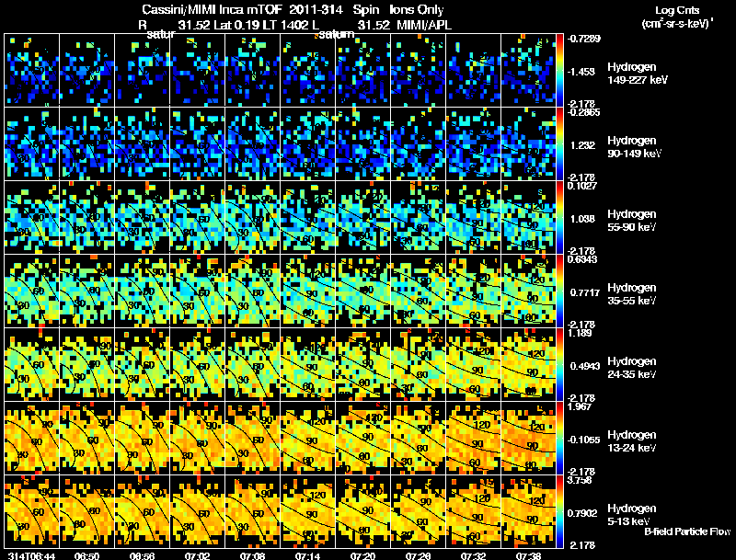Click the 06:50 time axis label
Image resolution: width=736 pixels, height=560 pixels.
point(86,556)
